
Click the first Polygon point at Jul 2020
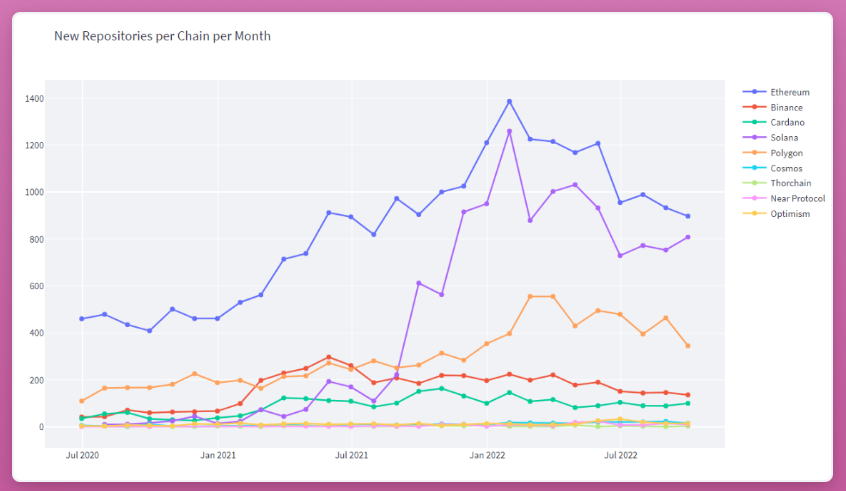[82, 401]
